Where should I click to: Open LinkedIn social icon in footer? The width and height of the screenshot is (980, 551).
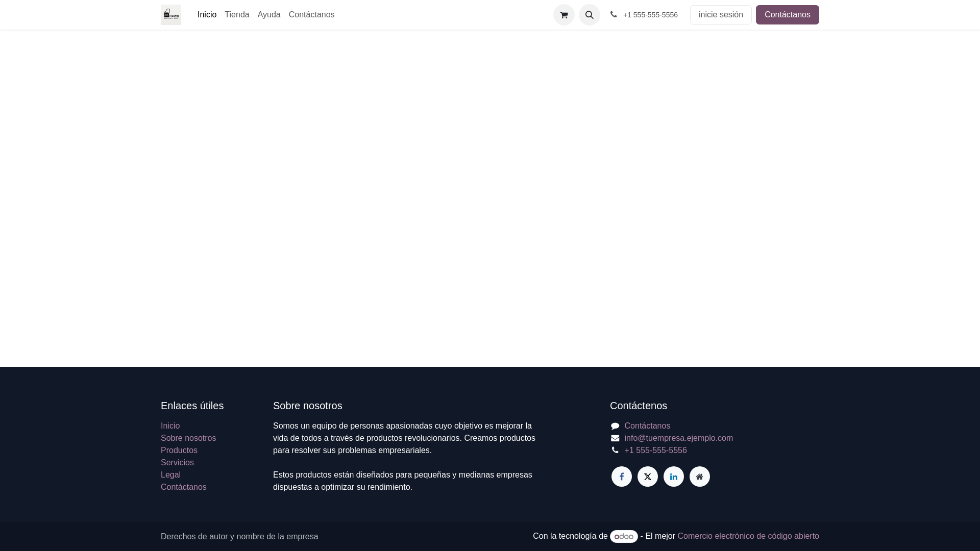tap(674, 477)
